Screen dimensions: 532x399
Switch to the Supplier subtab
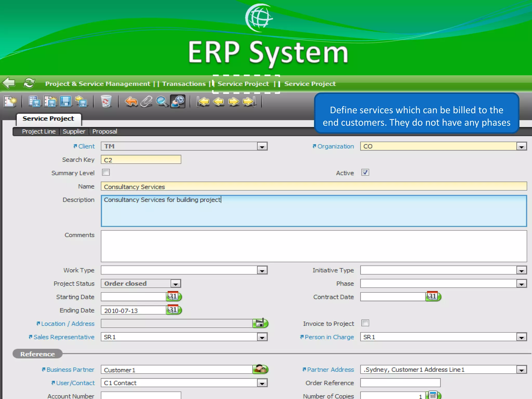pyautogui.click(x=74, y=131)
